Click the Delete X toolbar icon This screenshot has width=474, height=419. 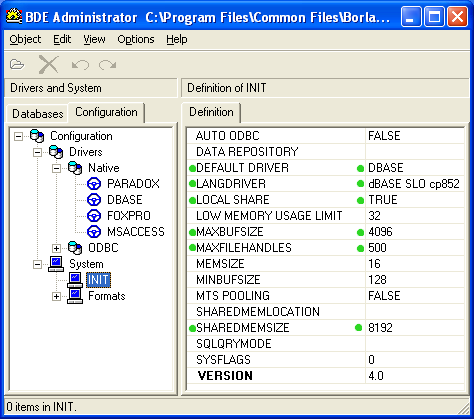tap(49, 64)
